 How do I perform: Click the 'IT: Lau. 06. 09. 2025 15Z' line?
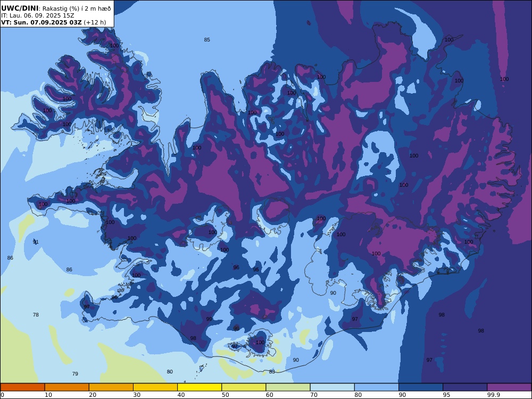click(38, 15)
